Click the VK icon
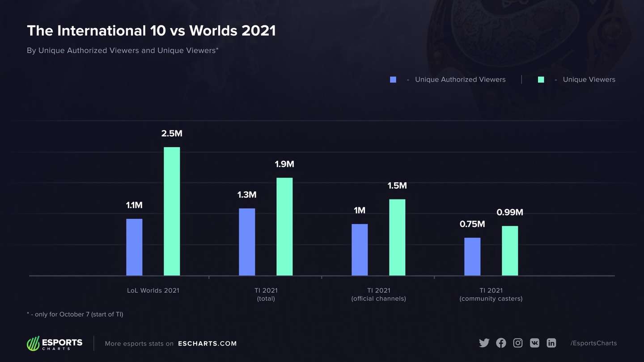Screen dimensions: 644x362 tap(534, 343)
